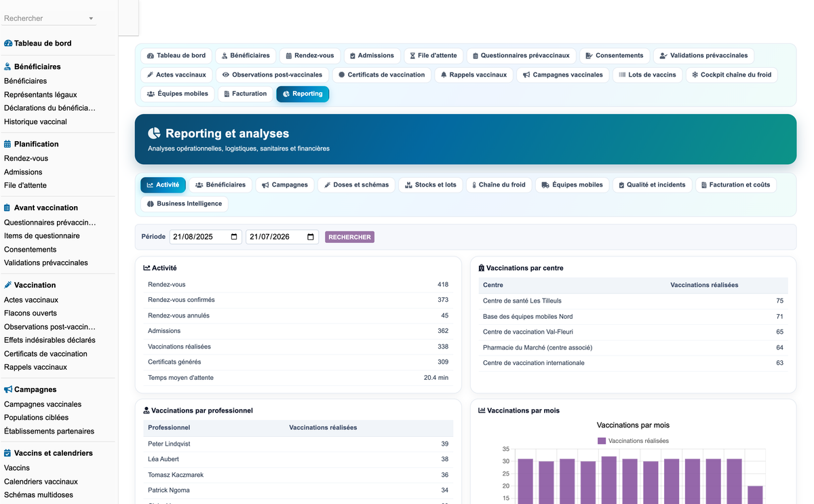The image size is (814, 504).
Task: Open Facturation in top navigation
Action: 246,94
